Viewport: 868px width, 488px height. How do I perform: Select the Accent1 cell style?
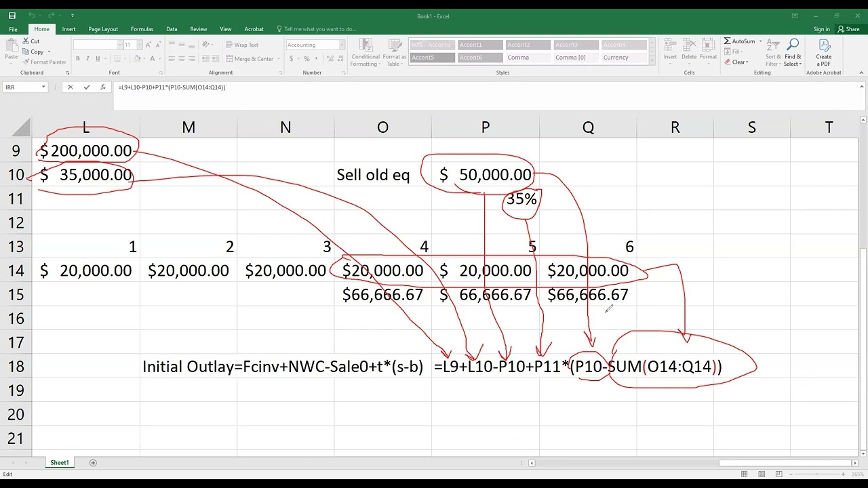pos(480,45)
